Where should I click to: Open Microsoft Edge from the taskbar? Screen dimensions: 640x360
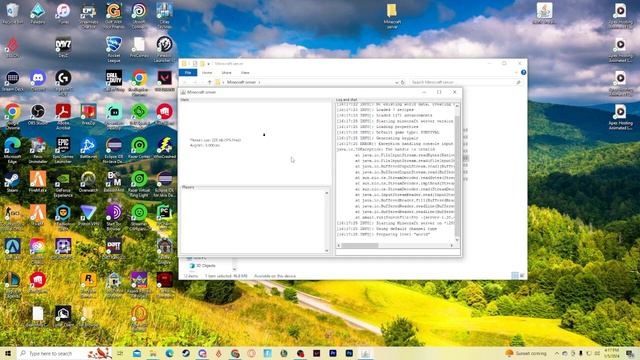[169, 353]
